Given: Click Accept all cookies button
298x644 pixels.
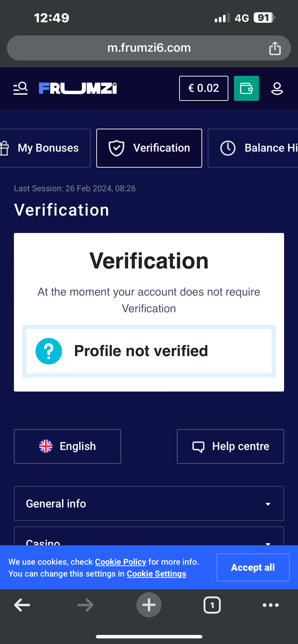Looking at the screenshot, I should point(253,567).
